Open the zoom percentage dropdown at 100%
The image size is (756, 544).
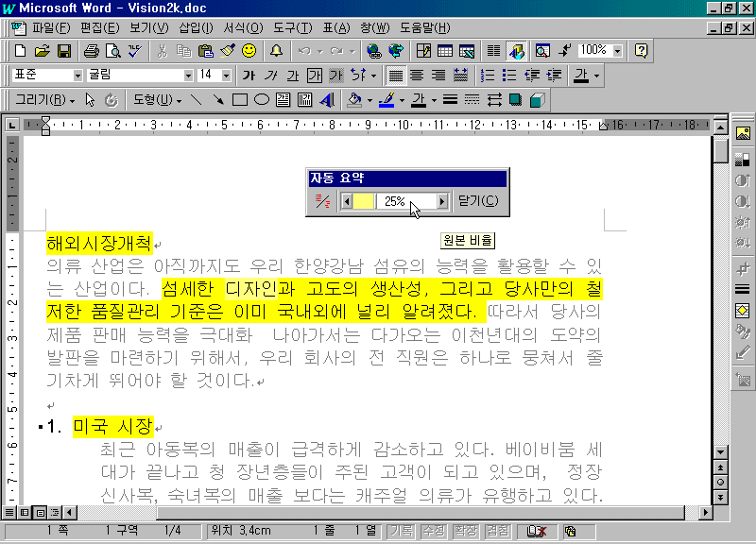coord(618,50)
